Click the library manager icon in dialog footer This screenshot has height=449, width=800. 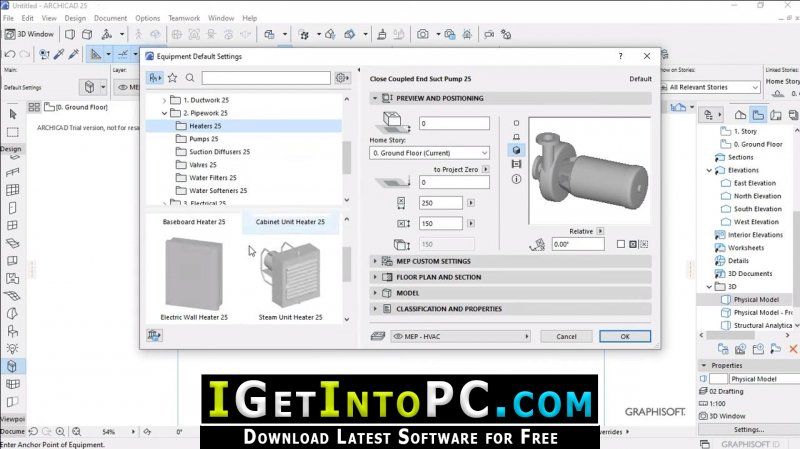[x=154, y=335]
